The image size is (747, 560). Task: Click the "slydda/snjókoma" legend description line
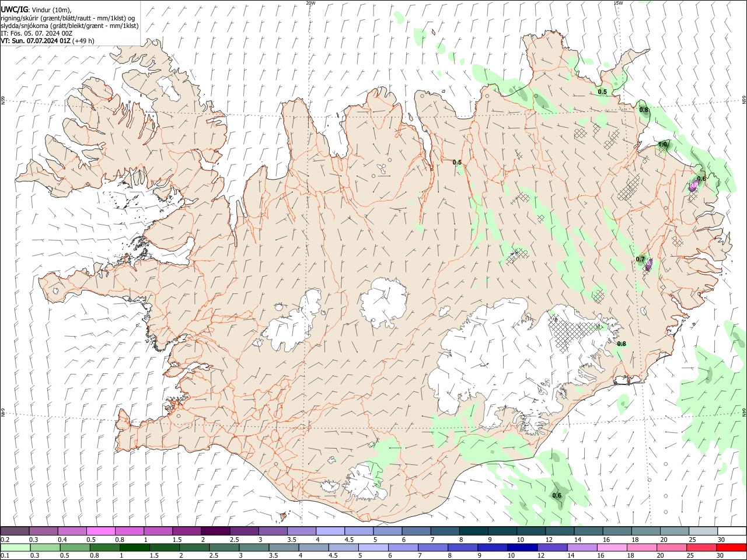click(69, 26)
